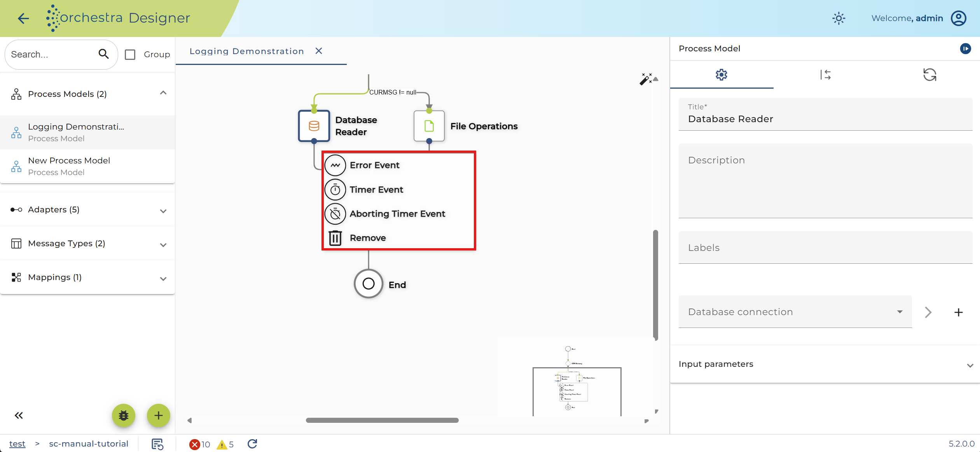980x452 pixels.
Task: Click the Message Types table icon
Action: pyautogui.click(x=16, y=244)
